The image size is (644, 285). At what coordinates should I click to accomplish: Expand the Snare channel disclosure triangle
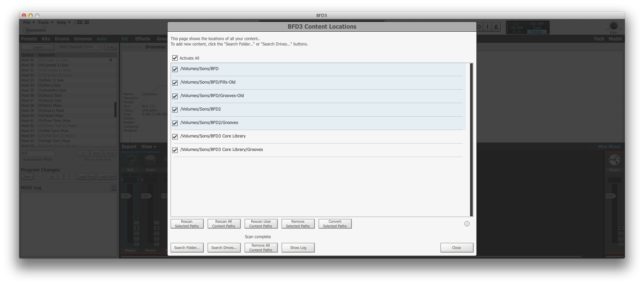click(x=142, y=180)
